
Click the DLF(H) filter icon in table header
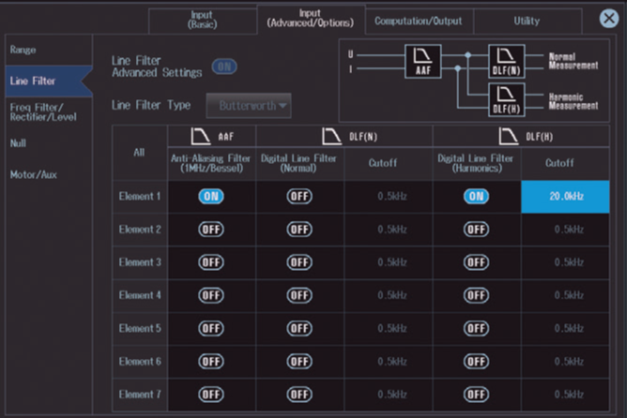(507, 136)
